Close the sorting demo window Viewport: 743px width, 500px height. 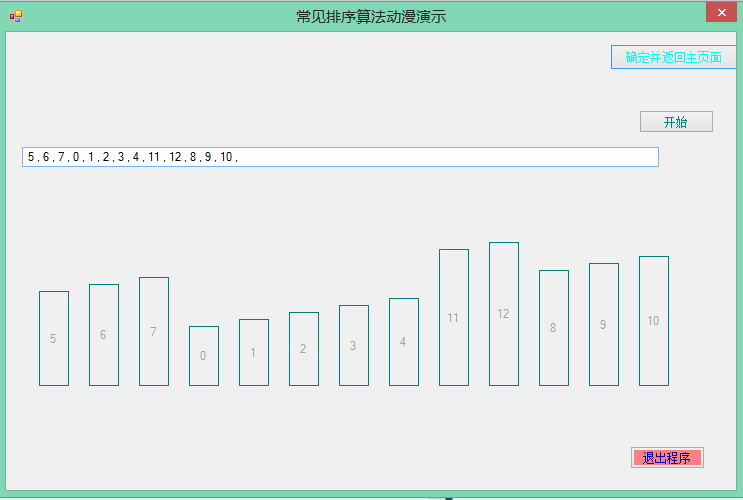pos(720,13)
